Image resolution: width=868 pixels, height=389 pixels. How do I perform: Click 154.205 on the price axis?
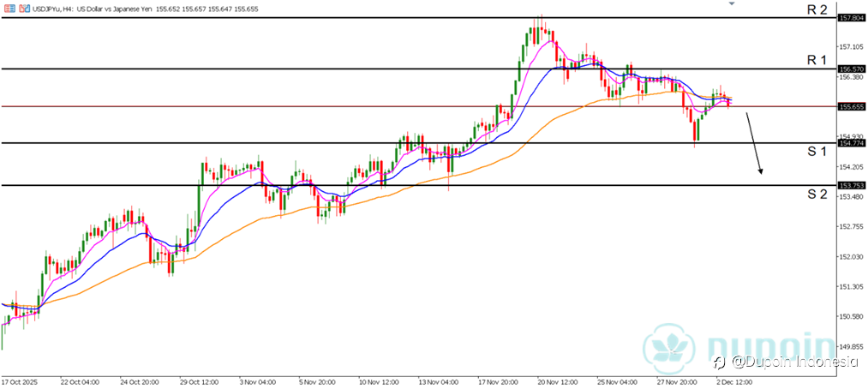point(850,167)
